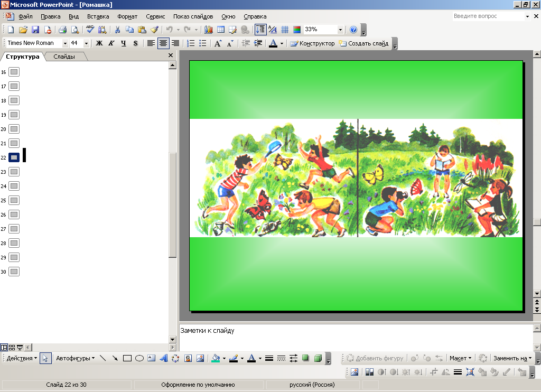Open the Макет dropdown
541x392 pixels.
pos(460,358)
